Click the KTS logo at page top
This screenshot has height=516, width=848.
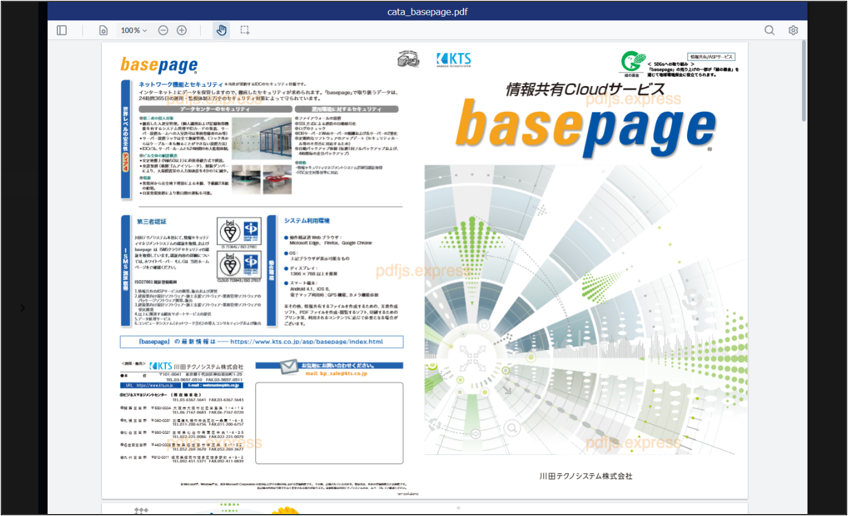click(454, 59)
